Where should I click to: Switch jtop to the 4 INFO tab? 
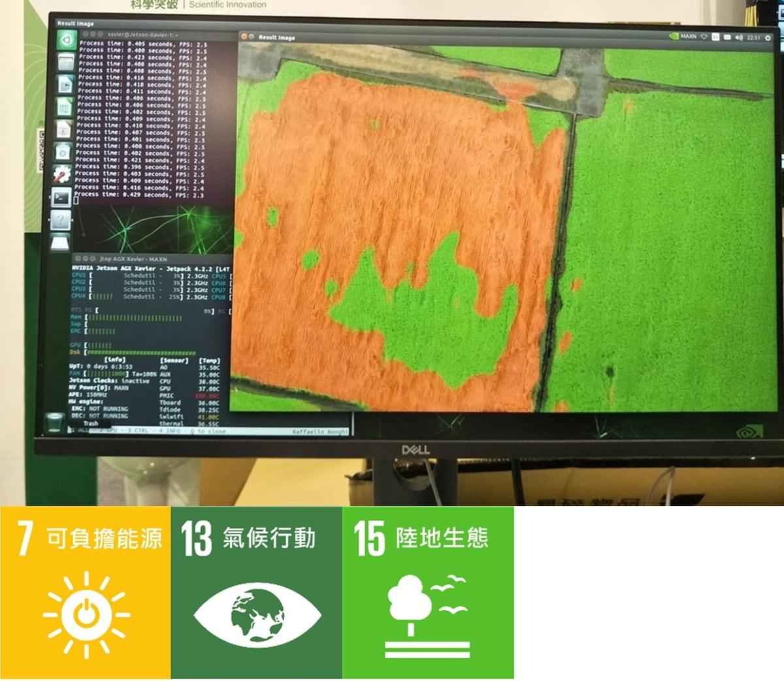tap(170, 431)
